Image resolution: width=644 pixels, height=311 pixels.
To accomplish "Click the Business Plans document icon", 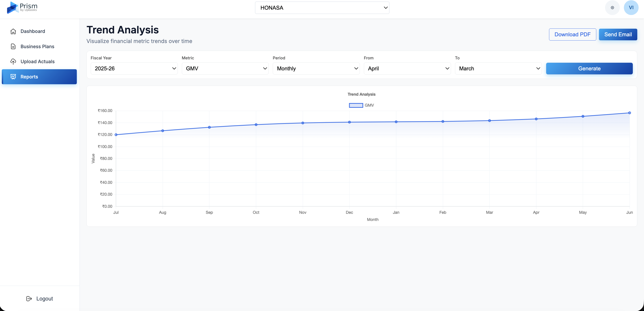I will (x=13, y=47).
